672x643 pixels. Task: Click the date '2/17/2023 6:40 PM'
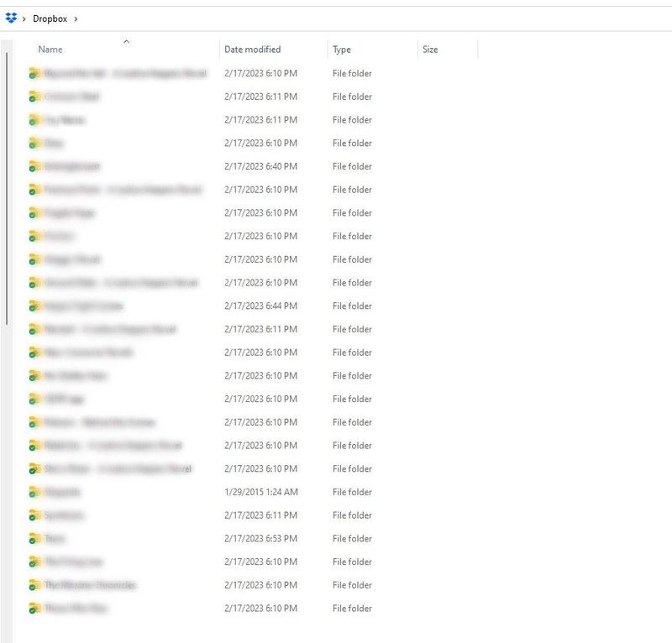[x=260, y=166]
